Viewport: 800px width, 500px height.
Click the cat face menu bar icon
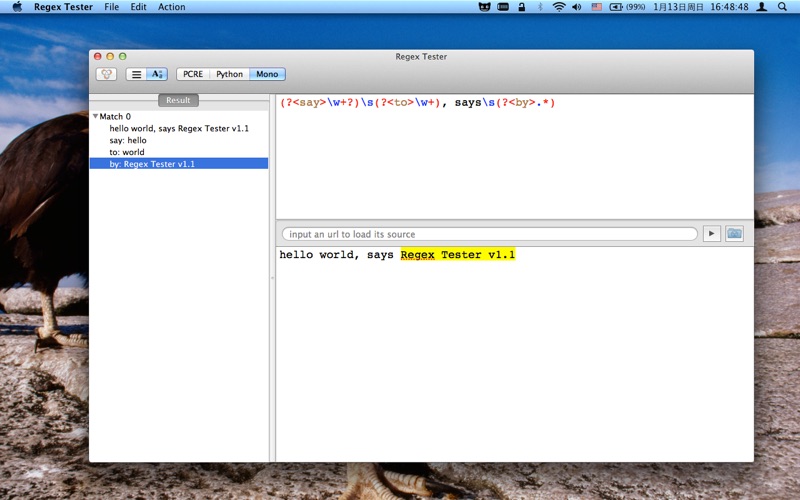coord(484,7)
